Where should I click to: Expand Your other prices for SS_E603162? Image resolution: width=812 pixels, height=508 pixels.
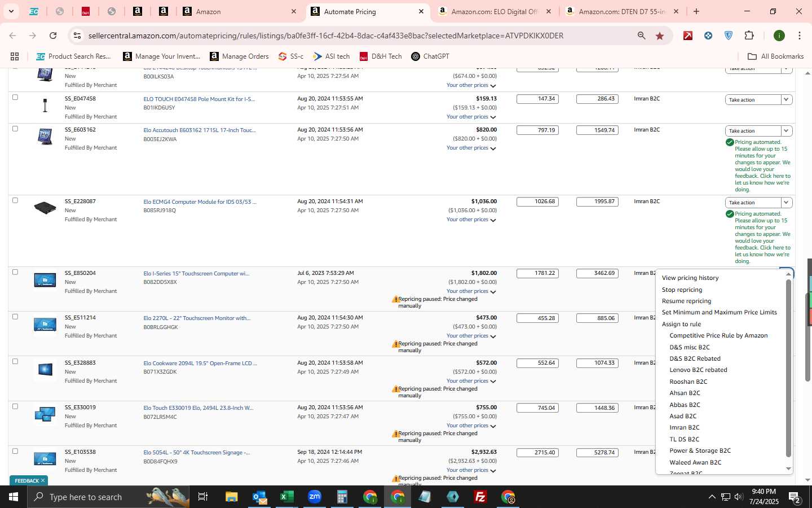point(471,148)
